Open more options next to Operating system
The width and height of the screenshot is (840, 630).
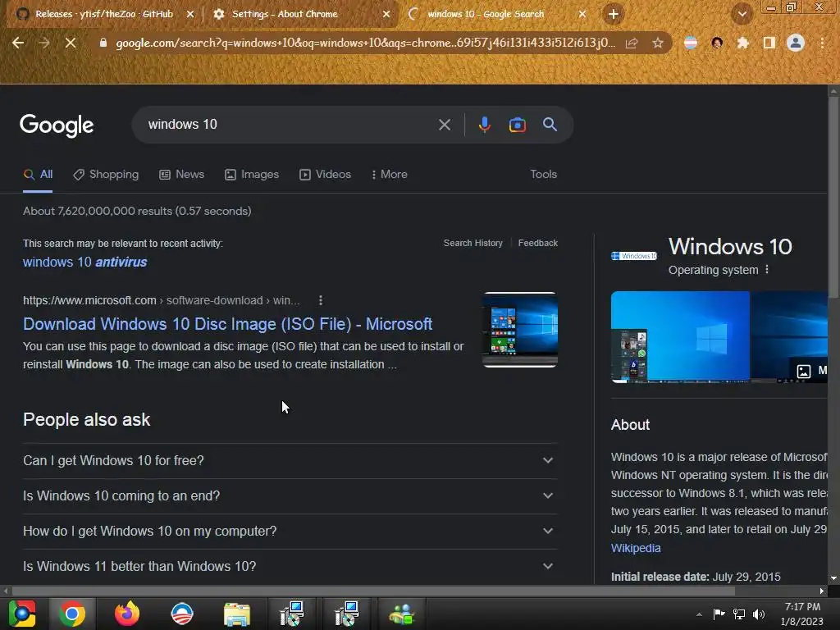click(767, 269)
